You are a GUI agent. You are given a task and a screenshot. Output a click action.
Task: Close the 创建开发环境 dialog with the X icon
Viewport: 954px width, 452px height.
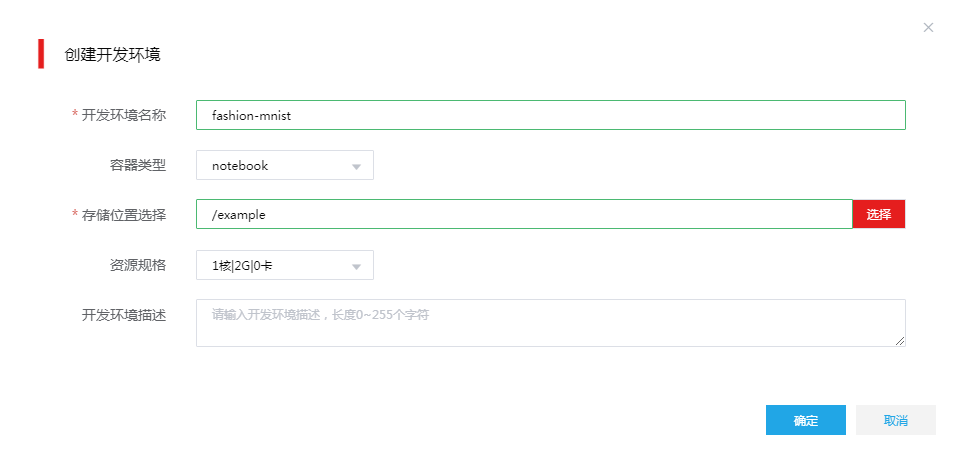pyautogui.click(x=928, y=27)
